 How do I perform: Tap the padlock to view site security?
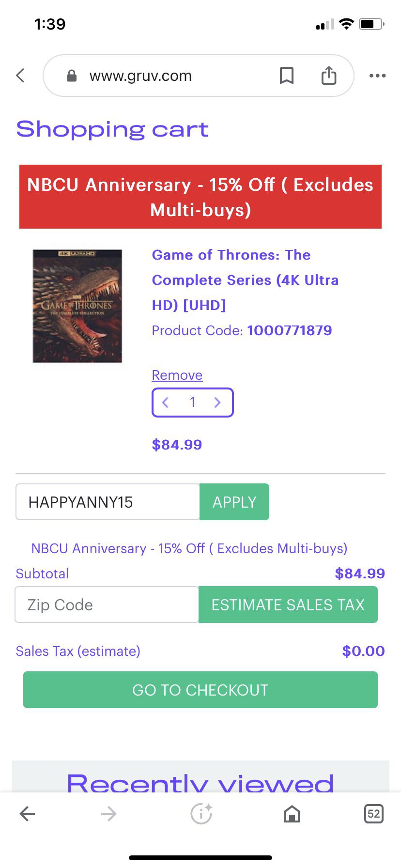coord(72,76)
